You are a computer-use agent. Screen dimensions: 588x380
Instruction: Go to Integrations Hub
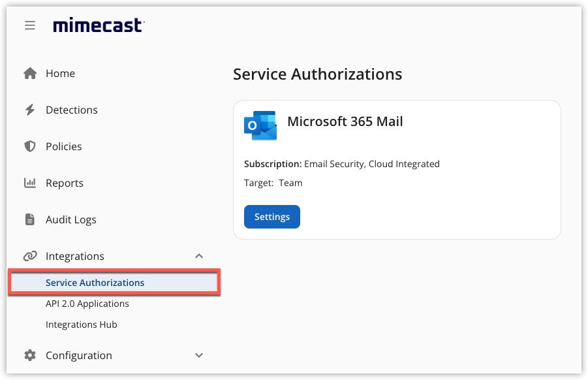pyautogui.click(x=82, y=325)
